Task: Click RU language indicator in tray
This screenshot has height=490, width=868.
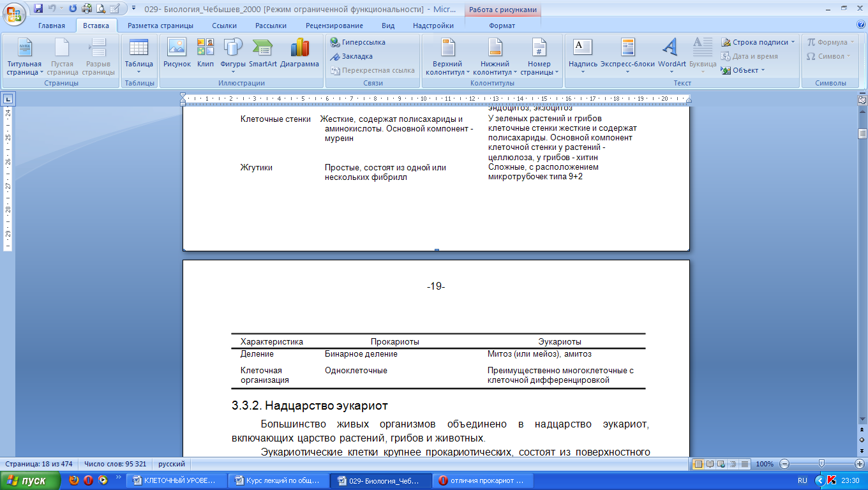Action: pyautogui.click(x=802, y=480)
